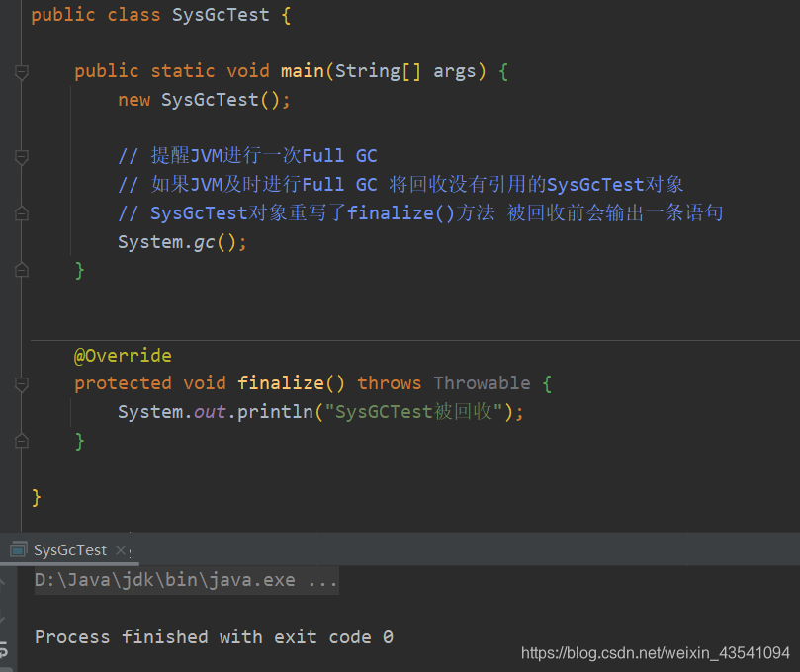Click fold end marker at finalize's closing brace
800x672 pixels.
tap(22, 441)
